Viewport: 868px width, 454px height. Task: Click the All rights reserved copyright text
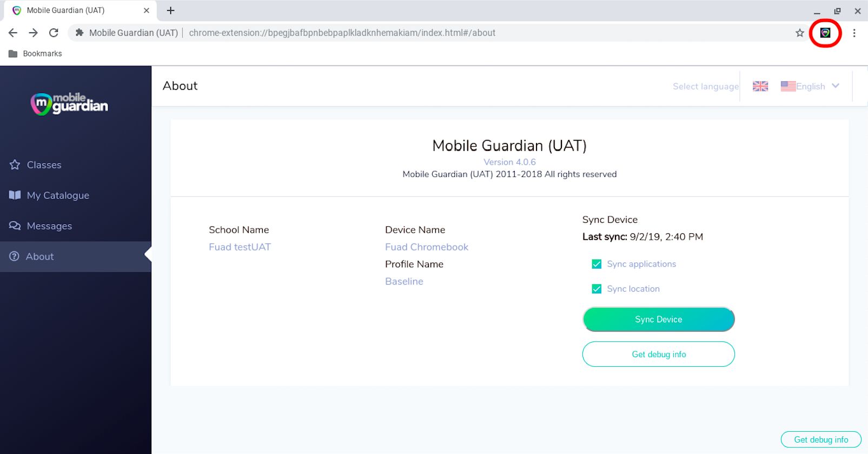[x=509, y=174]
